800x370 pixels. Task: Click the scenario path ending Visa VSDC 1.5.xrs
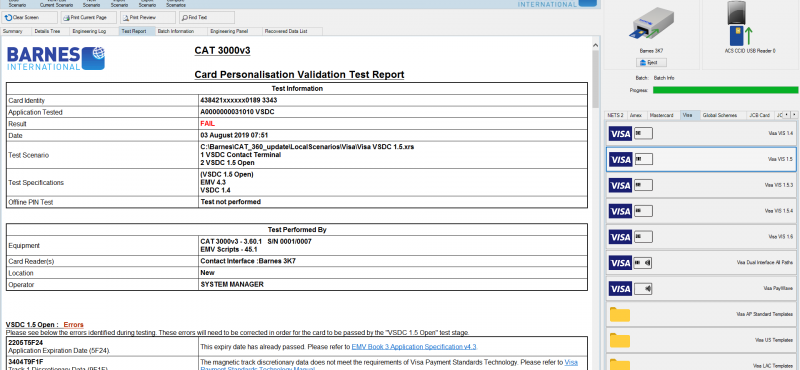(x=307, y=146)
